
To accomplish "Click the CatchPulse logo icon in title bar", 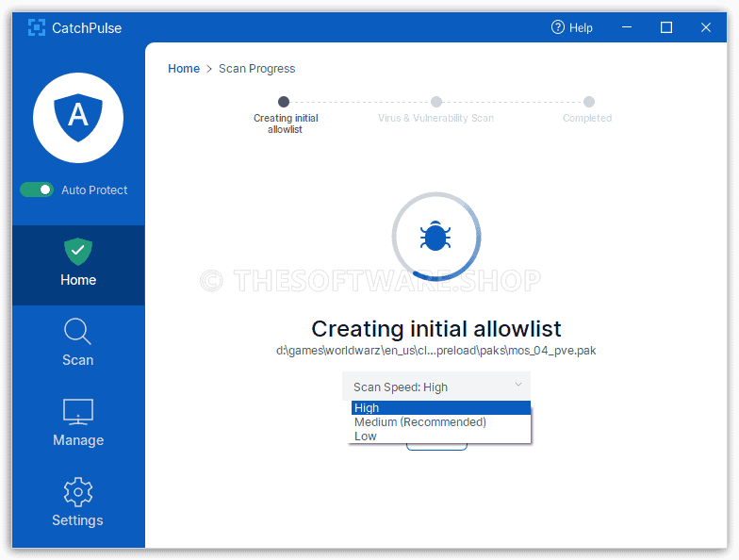I will click(36, 28).
